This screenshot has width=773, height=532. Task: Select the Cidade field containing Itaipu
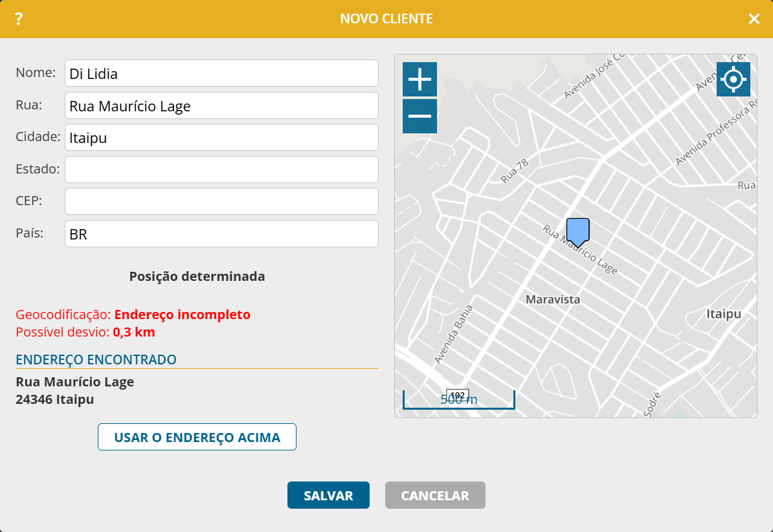pyautogui.click(x=221, y=137)
